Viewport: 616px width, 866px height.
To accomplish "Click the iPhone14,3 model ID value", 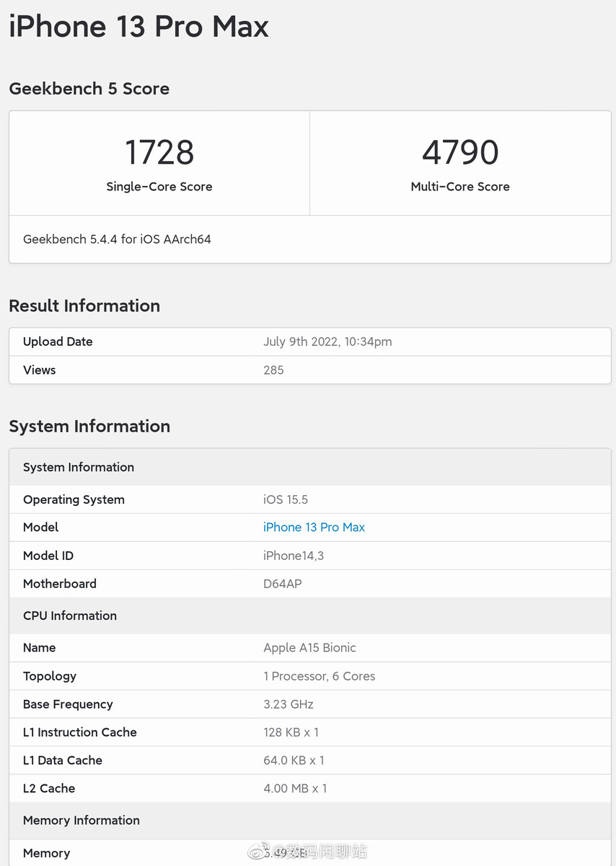I will 294,556.
